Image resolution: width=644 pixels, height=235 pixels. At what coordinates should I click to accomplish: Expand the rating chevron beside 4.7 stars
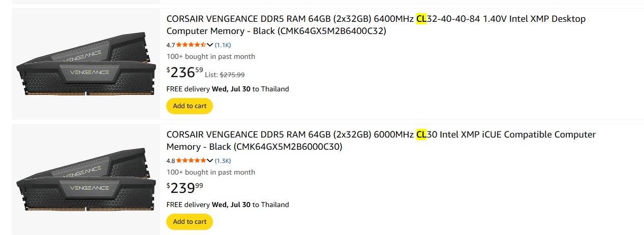click(x=210, y=45)
